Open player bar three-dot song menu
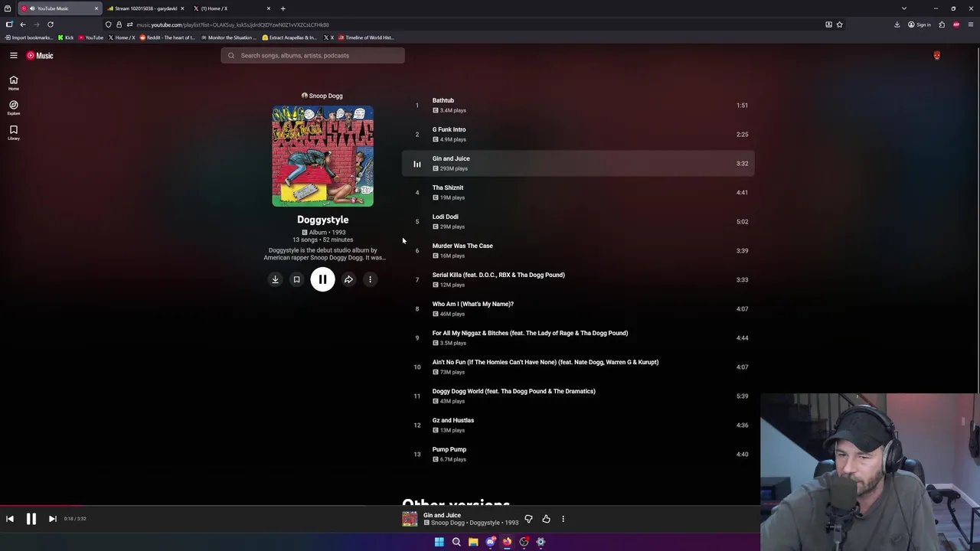 click(x=563, y=519)
